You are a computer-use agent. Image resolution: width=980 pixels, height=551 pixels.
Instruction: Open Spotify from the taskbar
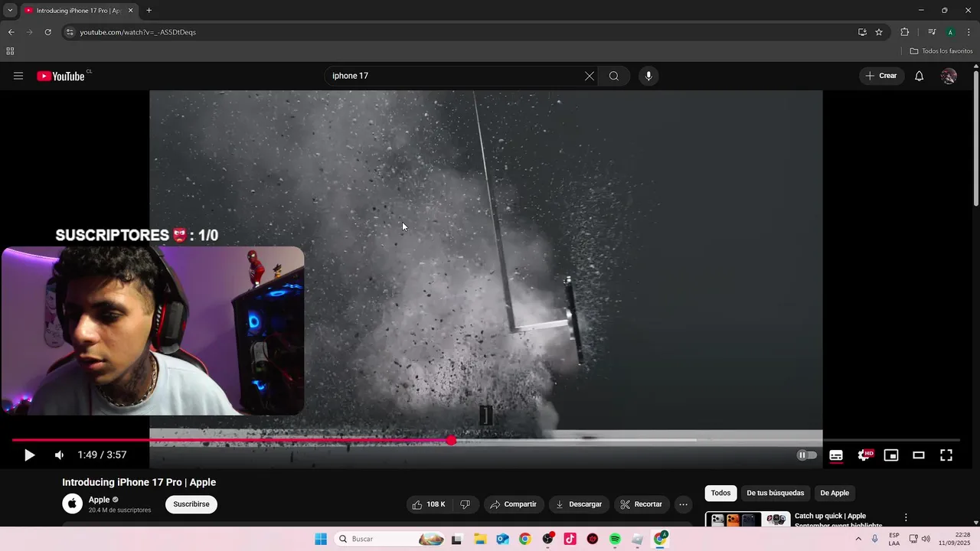click(615, 539)
